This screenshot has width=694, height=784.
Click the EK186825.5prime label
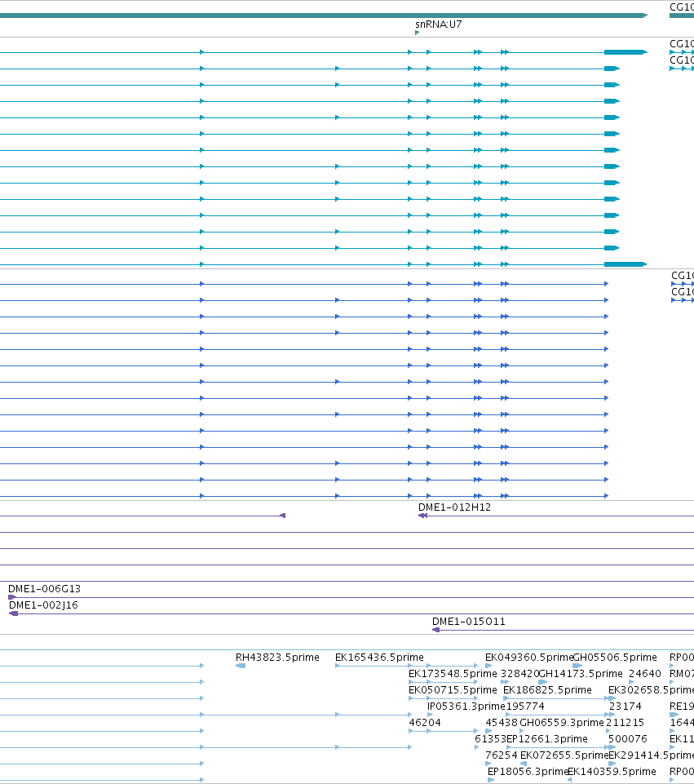tap(547, 690)
